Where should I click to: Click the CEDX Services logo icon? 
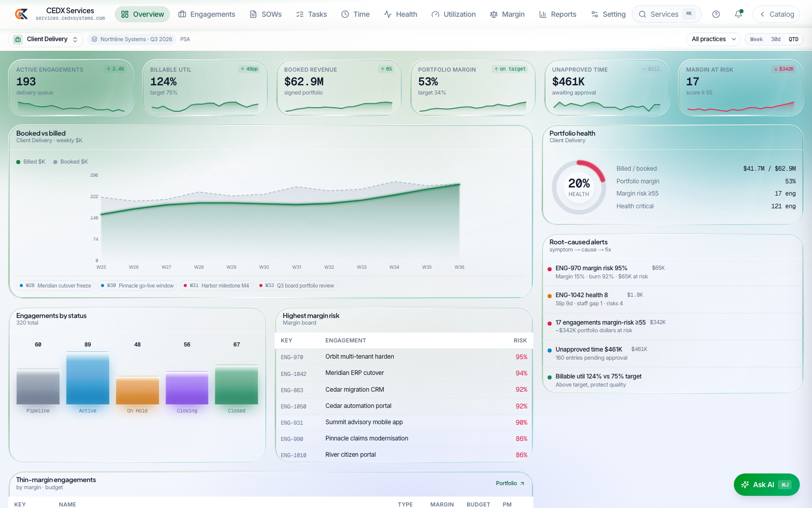21,14
